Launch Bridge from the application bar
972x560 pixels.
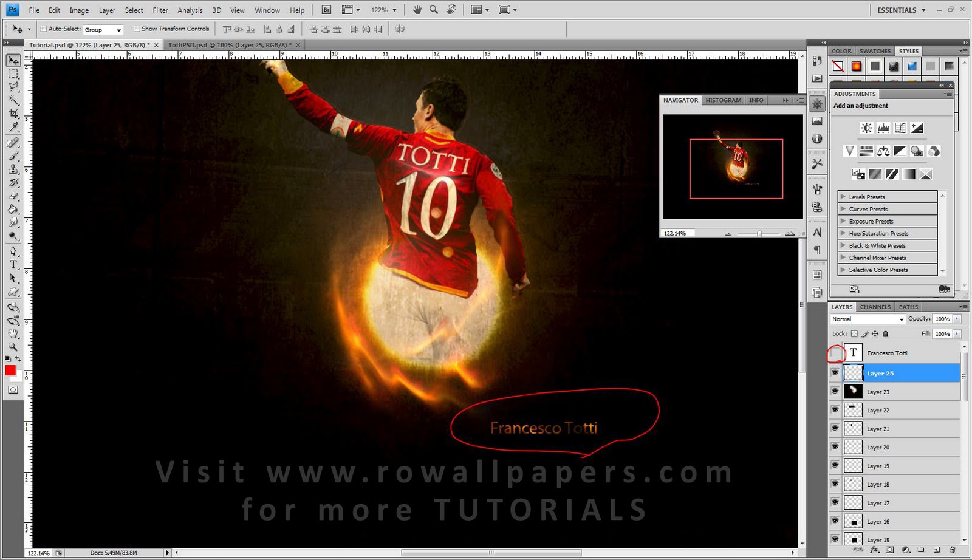click(x=326, y=10)
